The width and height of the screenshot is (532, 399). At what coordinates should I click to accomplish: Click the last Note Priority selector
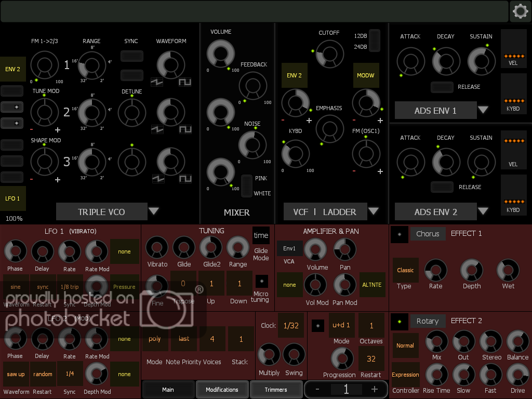click(184, 339)
